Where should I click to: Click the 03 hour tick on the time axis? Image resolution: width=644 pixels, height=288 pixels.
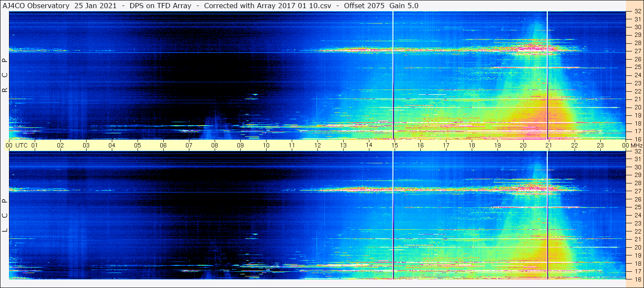(x=86, y=145)
